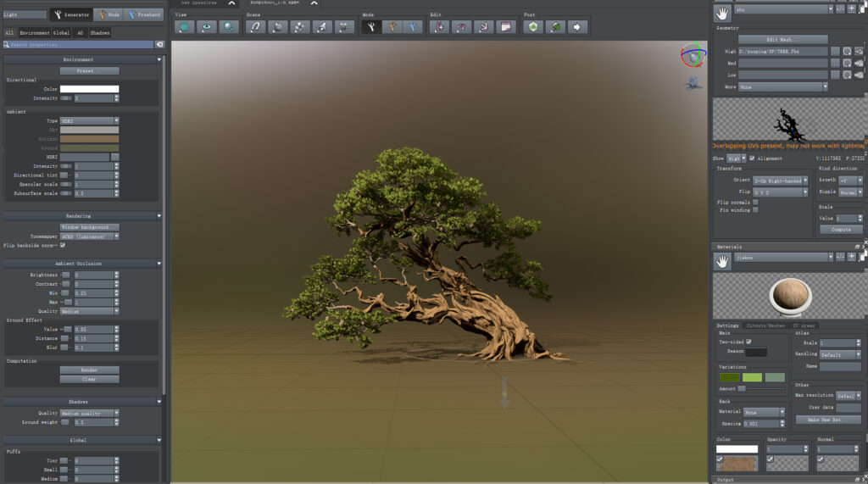Screen dimensions: 868x484
Task: Click the first icon in Scene toolbar group
Action: [256, 27]
